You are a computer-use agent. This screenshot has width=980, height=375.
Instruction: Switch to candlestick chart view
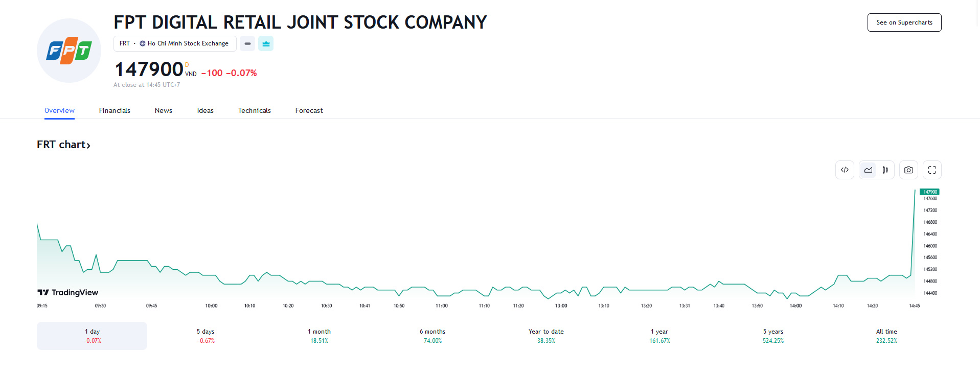pyautogui.click(x=885, y=170)
